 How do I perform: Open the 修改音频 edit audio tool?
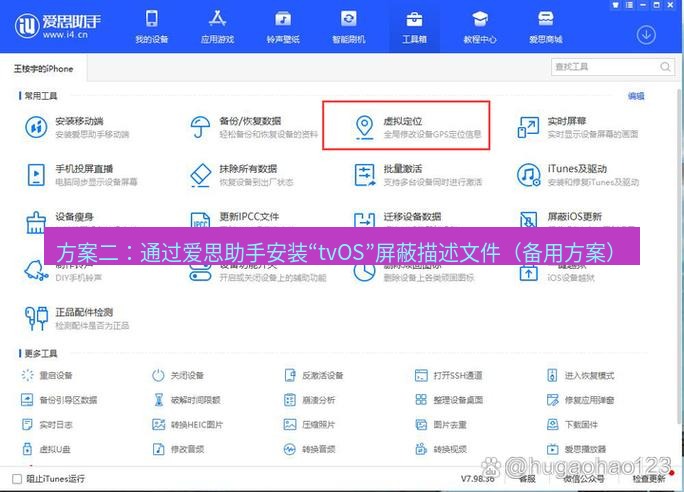tap(178, 449)
